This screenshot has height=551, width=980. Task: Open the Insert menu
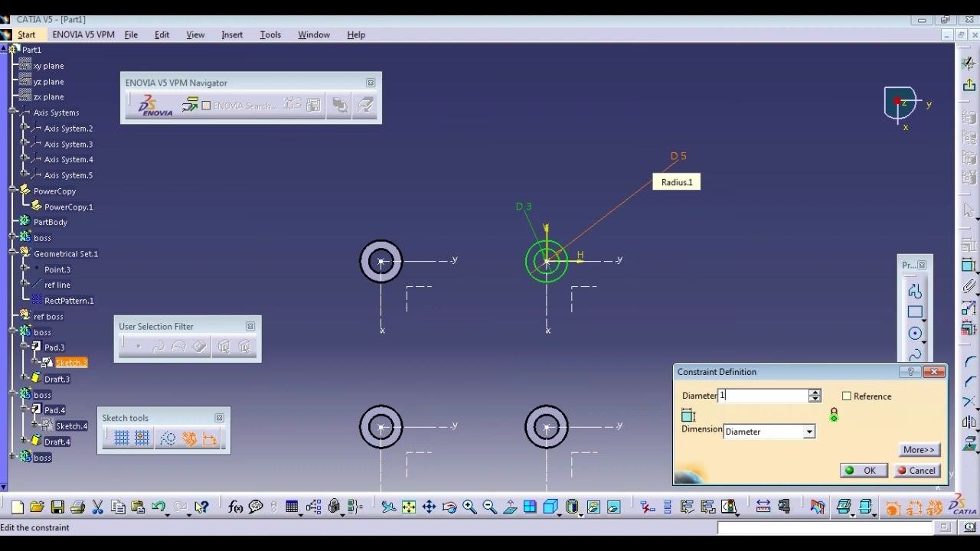point(232,34)
